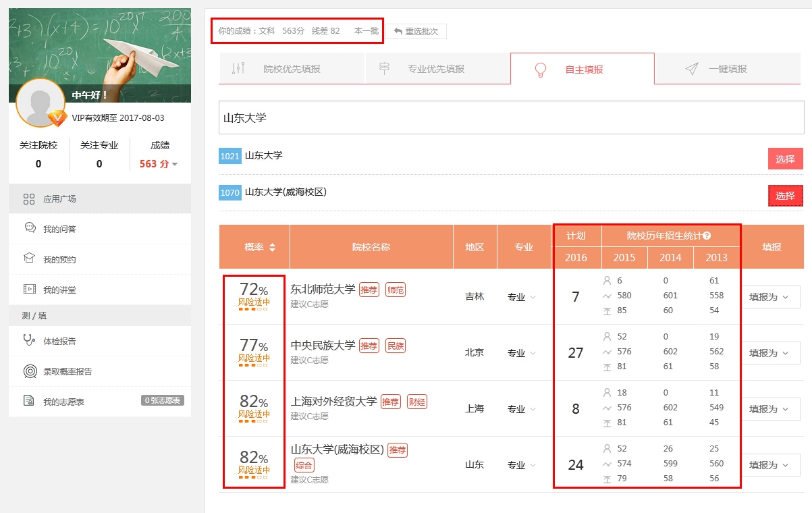Click the 自主填报 lightbulb icon
Image resolution: width=812 pixels, height=513 pixels.
[541, 70]
